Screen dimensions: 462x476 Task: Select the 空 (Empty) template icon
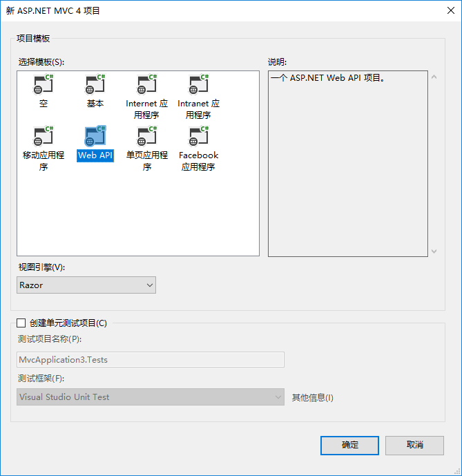(x=43, y=84)
